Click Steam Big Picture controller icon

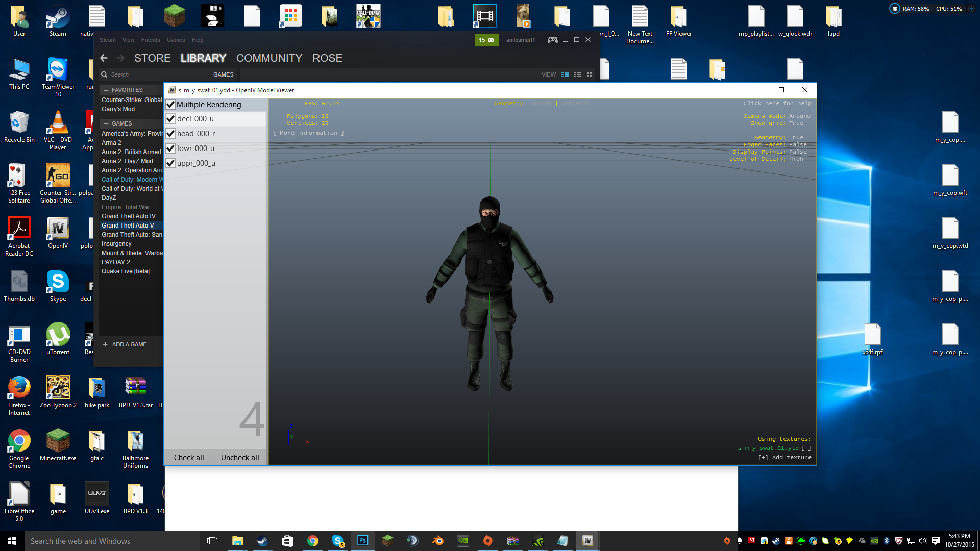(x=552, y=40)
